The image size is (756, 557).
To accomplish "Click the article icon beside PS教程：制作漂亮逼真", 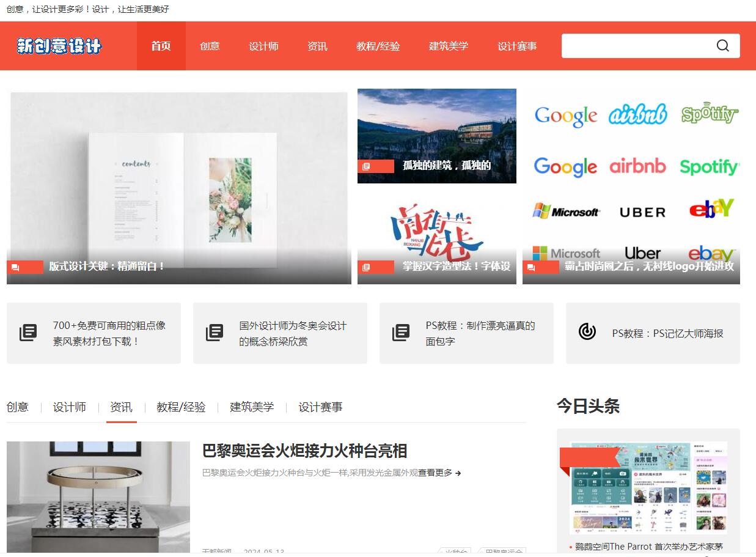I will (x=401, y=333).
